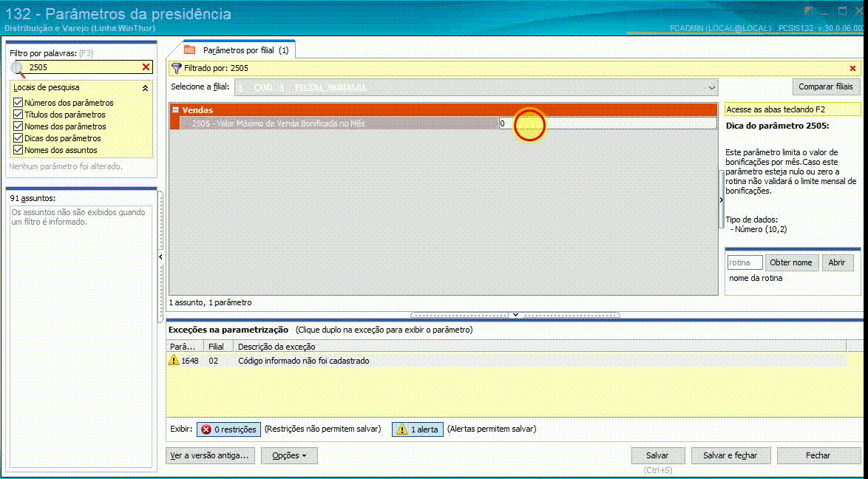Click the Abrir button
The height and width of the screenshot is (479, 868).
(x=836, y=262)
